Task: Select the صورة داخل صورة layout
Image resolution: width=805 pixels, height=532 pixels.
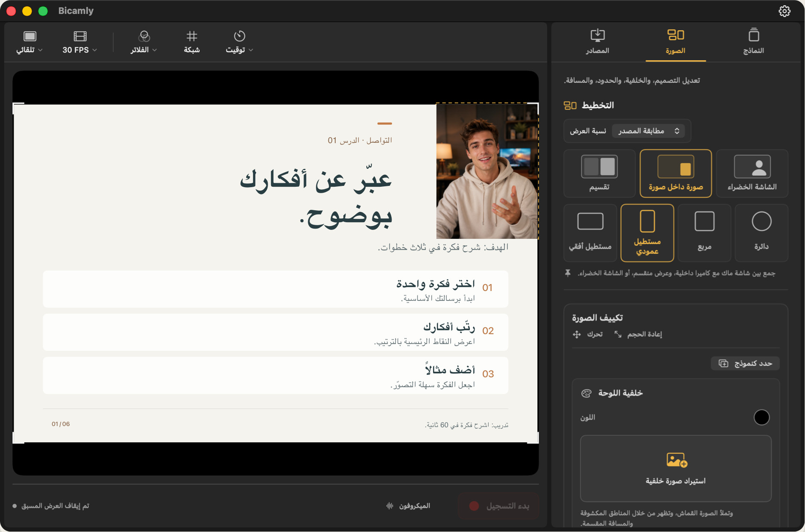Action: [675, 173]
